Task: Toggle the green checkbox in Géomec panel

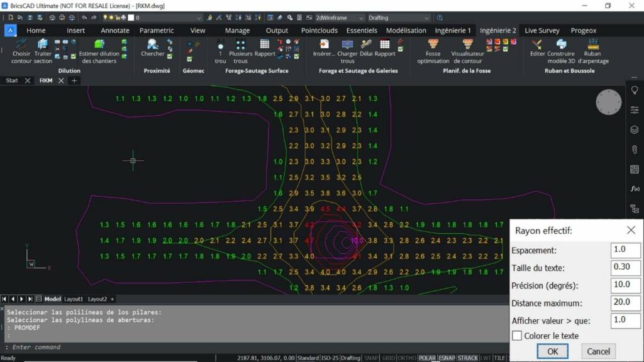Action: tap(189, 59)
